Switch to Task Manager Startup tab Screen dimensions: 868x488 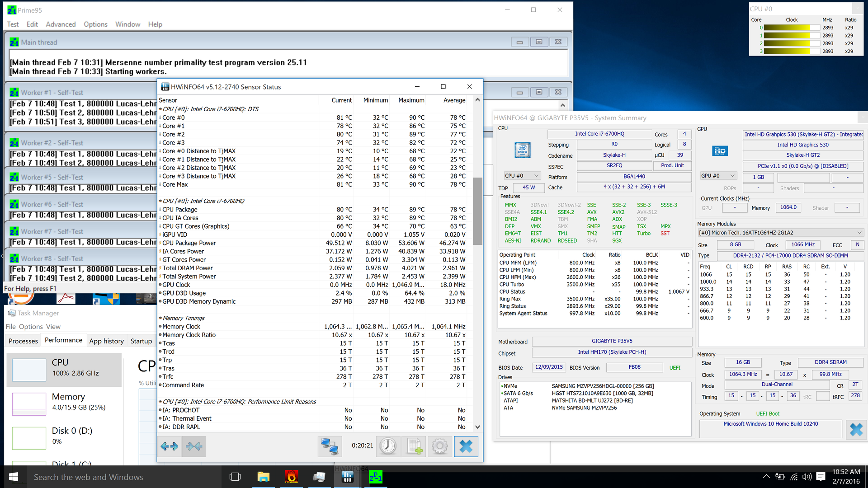141,341
